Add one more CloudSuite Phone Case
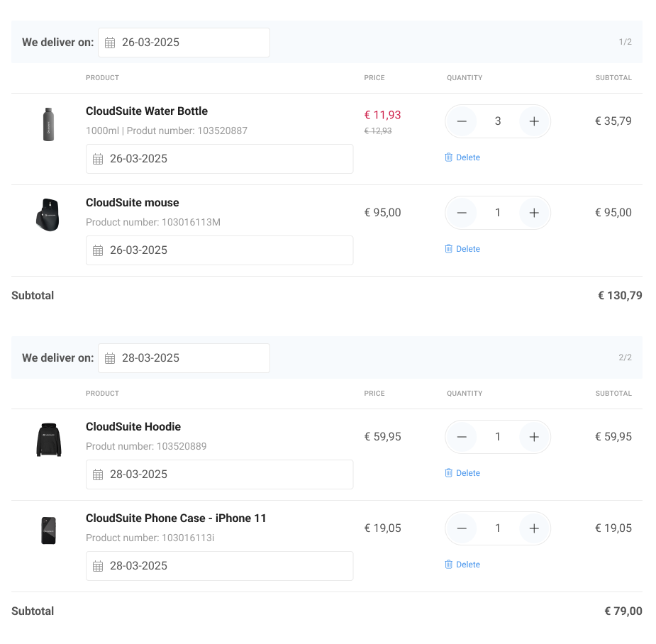The width and height of the screenshot is (656, 644). [x=534, y=528]
